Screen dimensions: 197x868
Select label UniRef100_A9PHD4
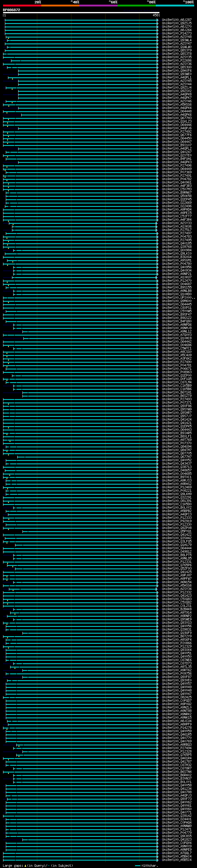(177, 210)
